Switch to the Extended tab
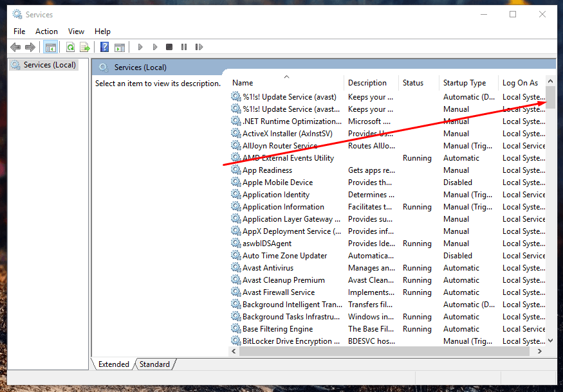563x392 pixels. click(113, 364)
